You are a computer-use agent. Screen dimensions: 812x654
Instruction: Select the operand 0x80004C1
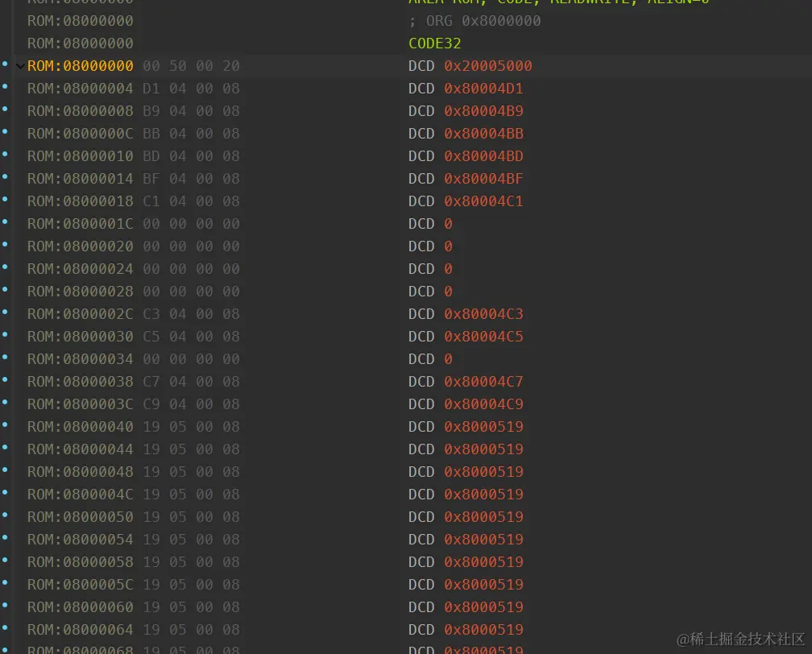[483, 201]
